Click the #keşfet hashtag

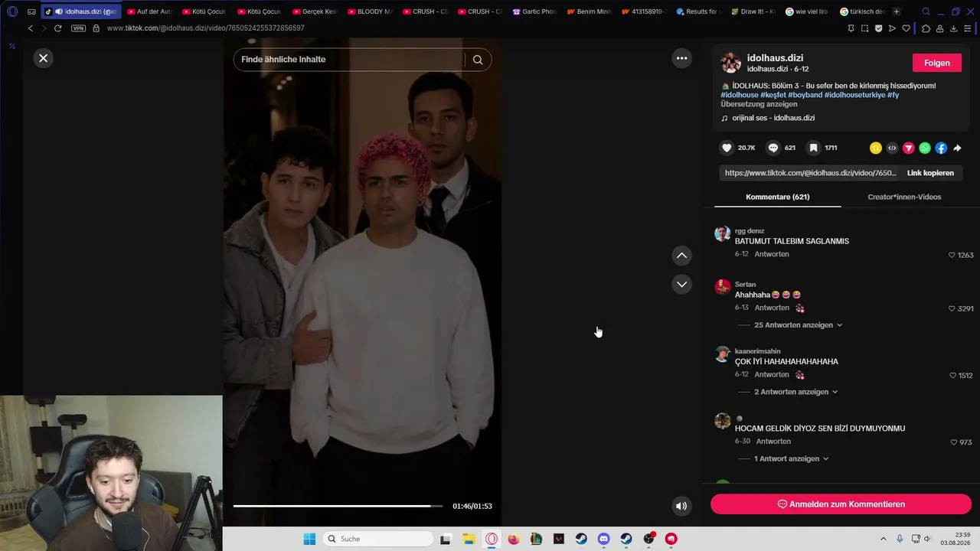[x=773, y=95]
